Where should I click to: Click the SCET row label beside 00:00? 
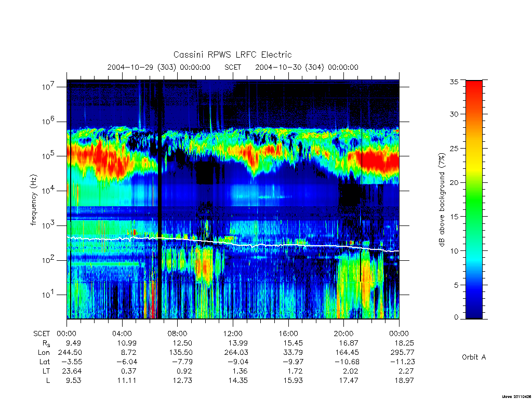click(42, 334)
